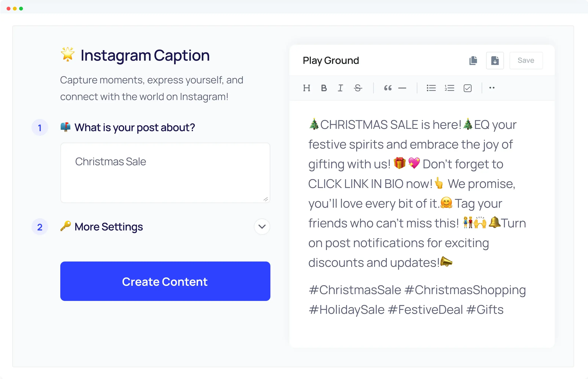
Task: Expand the More Settings section
Action: tap(262, 227)
